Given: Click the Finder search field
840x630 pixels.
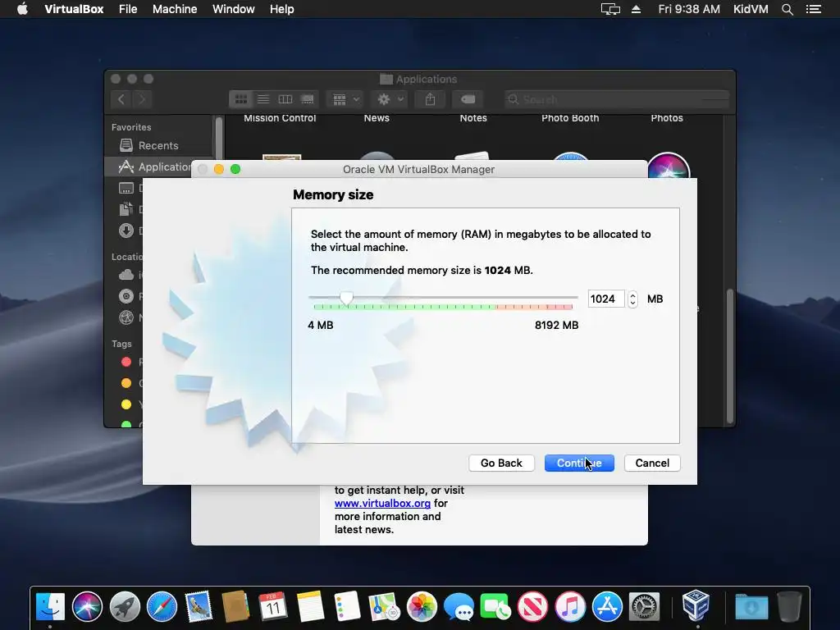Looking at the screenshot, I should click(617, 99).
